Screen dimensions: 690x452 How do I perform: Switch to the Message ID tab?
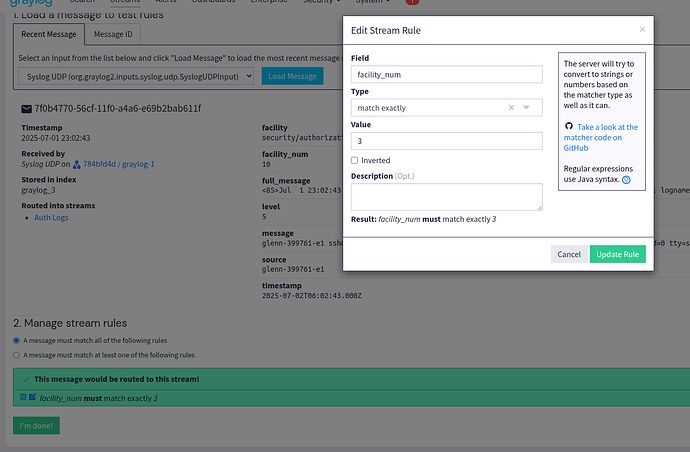pyautogui.click(x=113, y=34)
